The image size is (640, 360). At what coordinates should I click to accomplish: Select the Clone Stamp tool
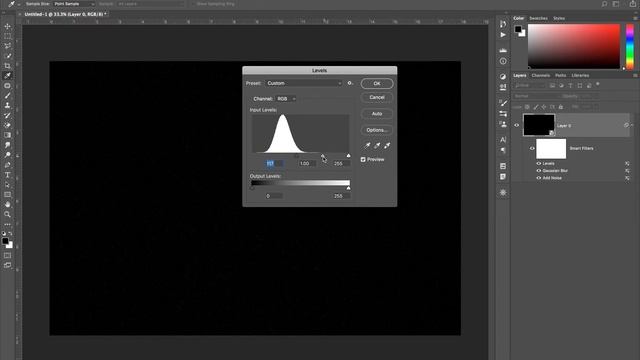point(7,105)
